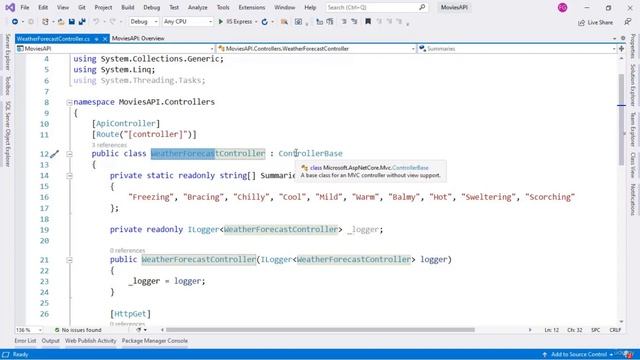640x360 pixels.
Task: Click the Live Share button label
Action: tap(600, 22)
